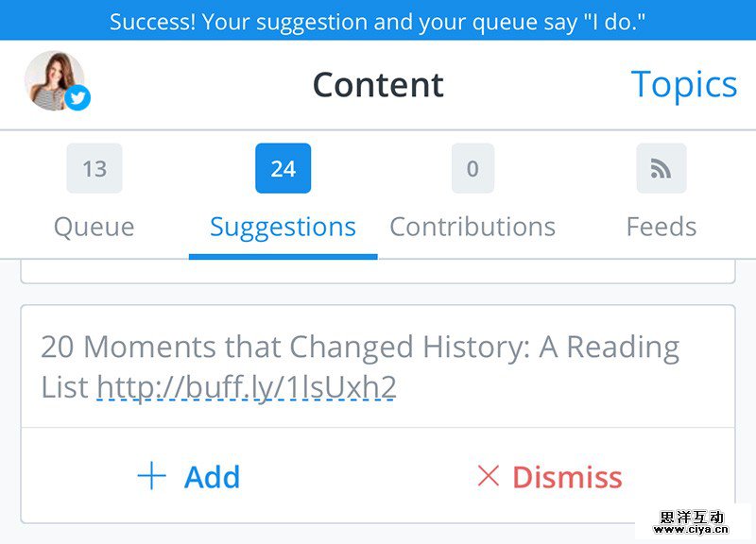Viewport: 756px width, 544px height.
Task: Click the RSS feed icon
Action: [661, 169]
